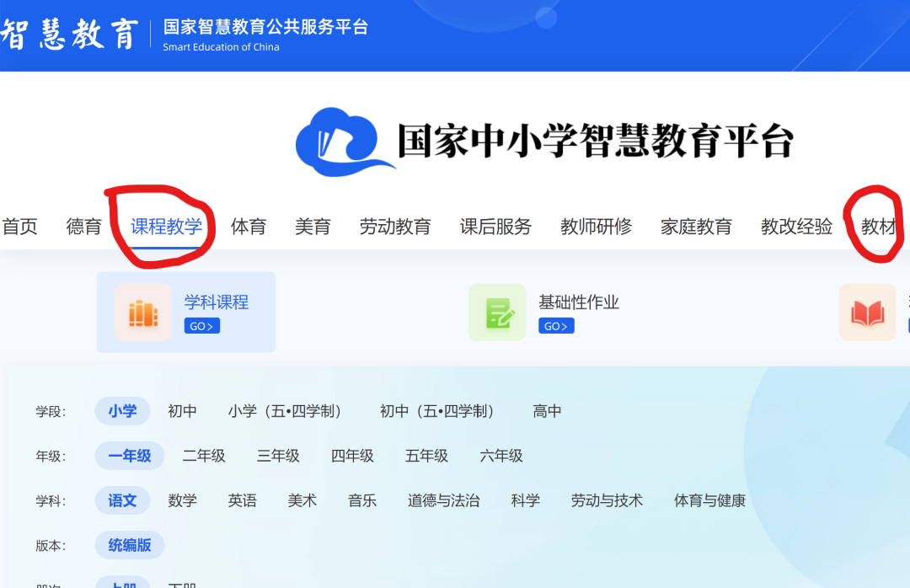Open the 劳动教育 tab
910x588 pixels.
point(395,227)
